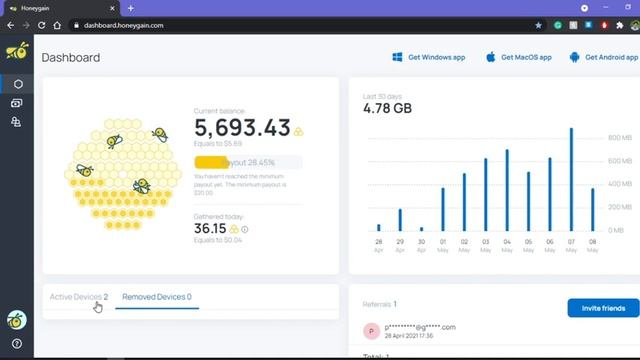Click the 08 May bar in chart
Image resolution: width=640 pixels, height=360 pixels.
click(x=593, y=210)
